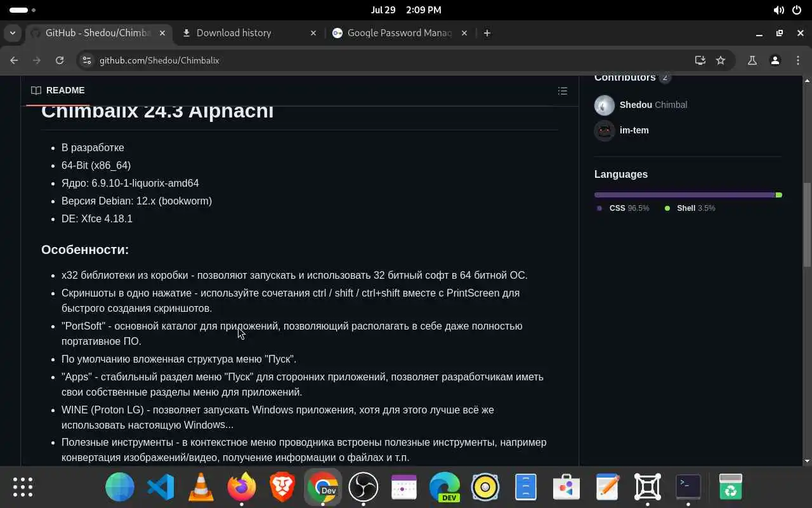Click the text '64-Bit (x86_64)'

[96, 165]
